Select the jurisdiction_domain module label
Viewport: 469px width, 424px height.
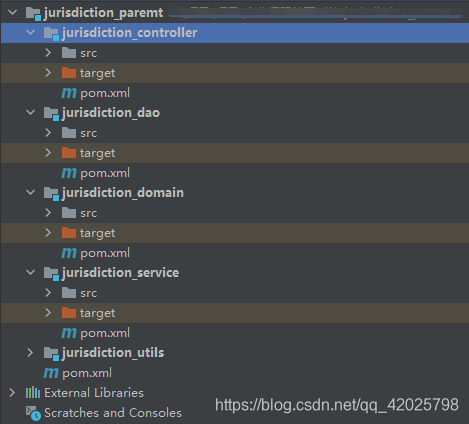point(123,193)
